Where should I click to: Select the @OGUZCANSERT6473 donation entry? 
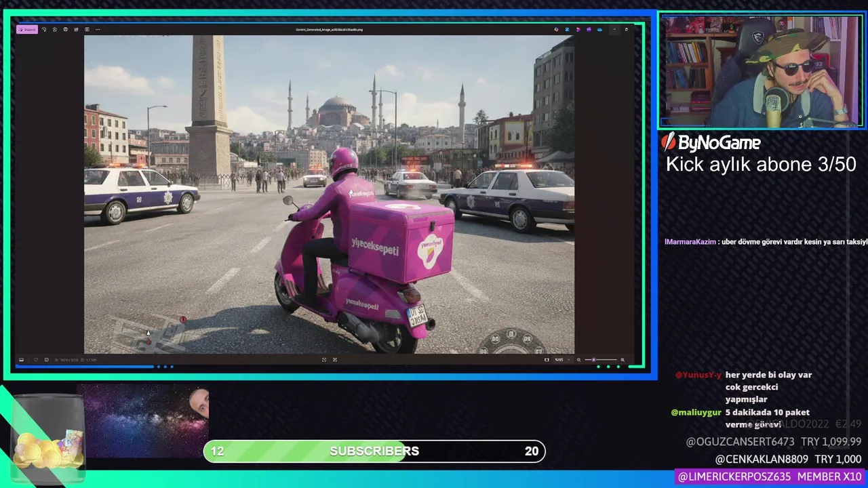click(x=774, y=441)
